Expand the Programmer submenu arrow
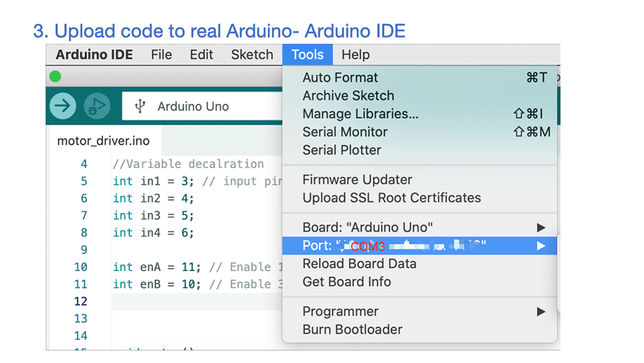The width and height of the screenshot is (644, 363). point(541,311)
